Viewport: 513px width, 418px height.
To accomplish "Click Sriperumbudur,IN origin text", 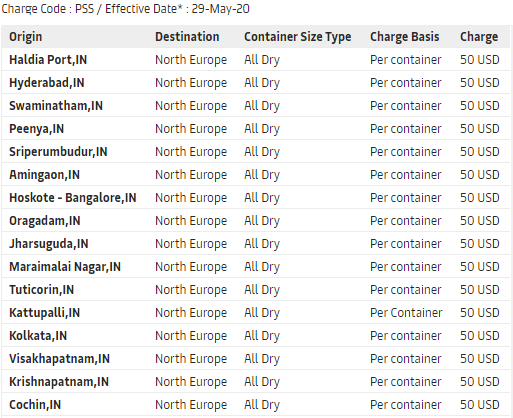I will (58, 152).
